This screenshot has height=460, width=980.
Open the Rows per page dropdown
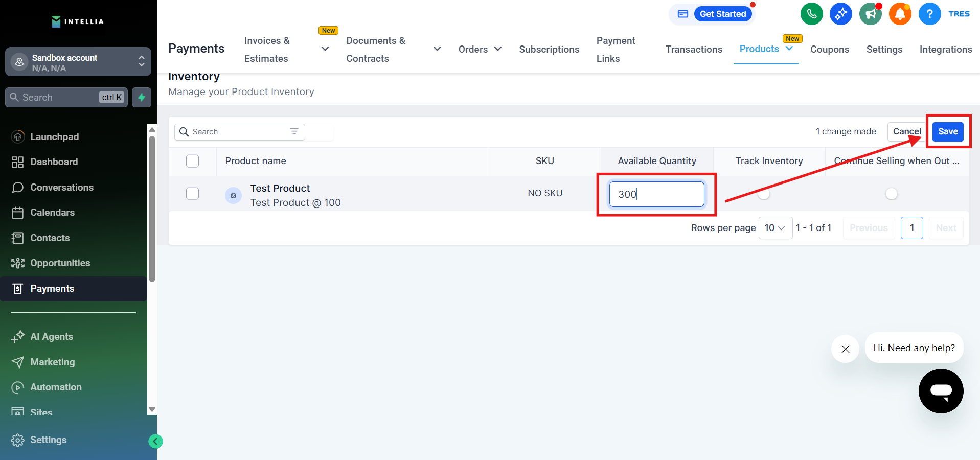[774, 228]
